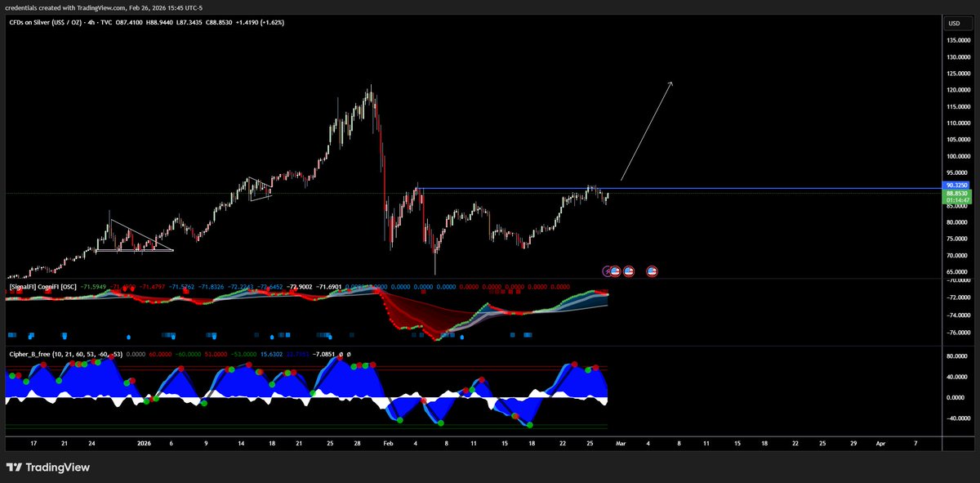The height and width of the screenshot is (483, 980).
Task: Open the Cipher_B_free indicator legend title
Action: coord(65,354)
